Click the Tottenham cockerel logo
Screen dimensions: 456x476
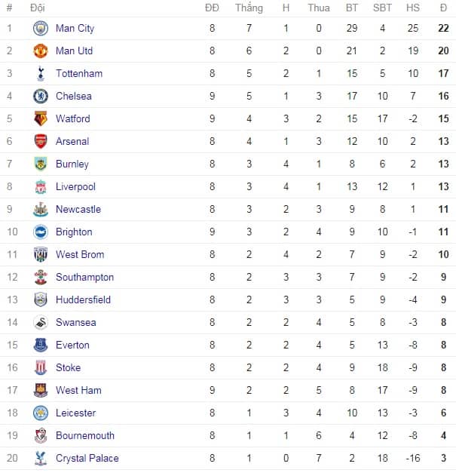(41, 73)
